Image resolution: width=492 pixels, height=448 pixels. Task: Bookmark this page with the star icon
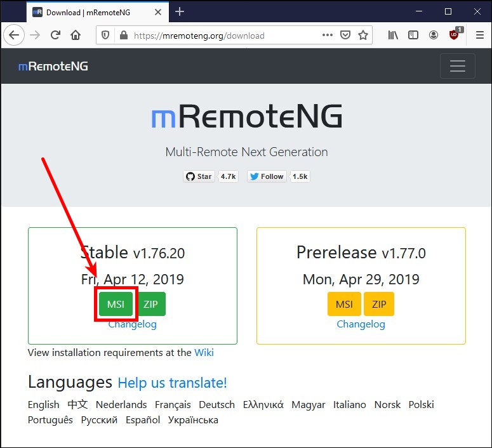click(x=363, y=36)
